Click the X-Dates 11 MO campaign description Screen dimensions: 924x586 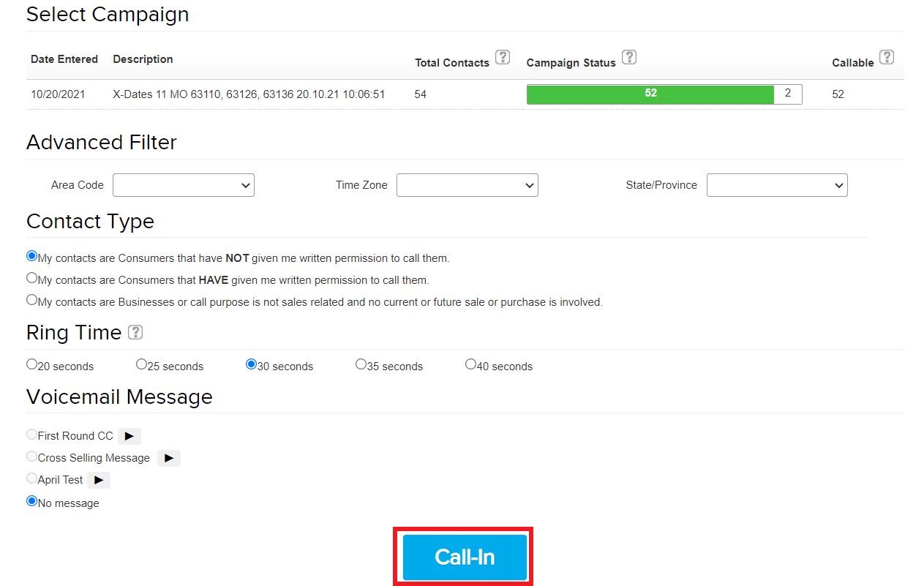(x=249, y=94)
